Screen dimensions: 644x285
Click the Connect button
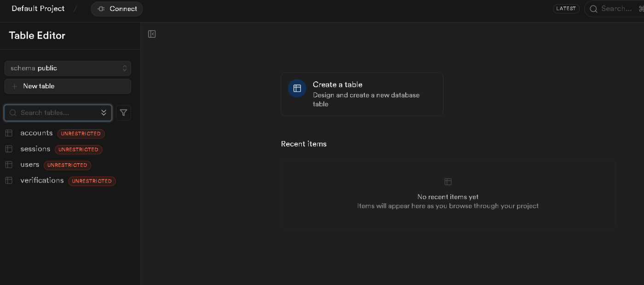(117, 9)
